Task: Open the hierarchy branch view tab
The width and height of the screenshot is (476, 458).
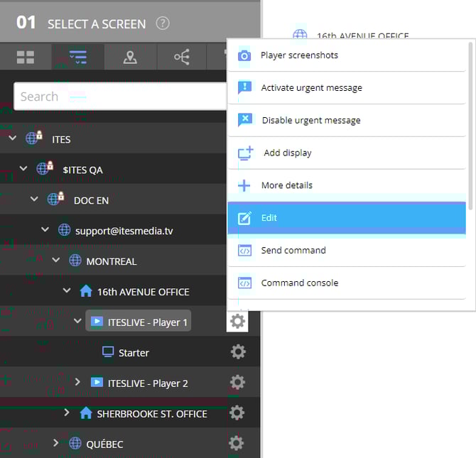Action: [182, 58]
